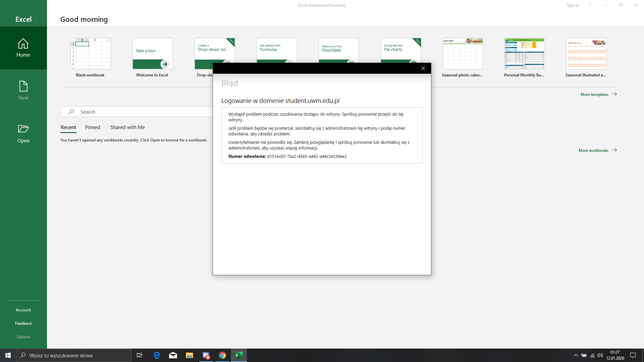Image resolution: width=644 pixels, height=362 pixels.
Task: Click Sign in in the title bar
Action: [573, 5]
